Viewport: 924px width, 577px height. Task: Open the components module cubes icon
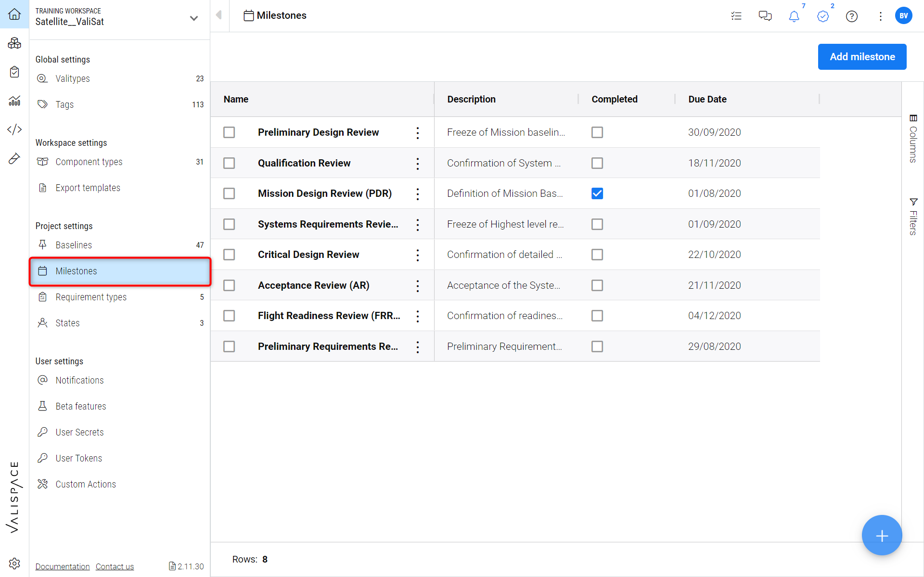coord(14,43)
